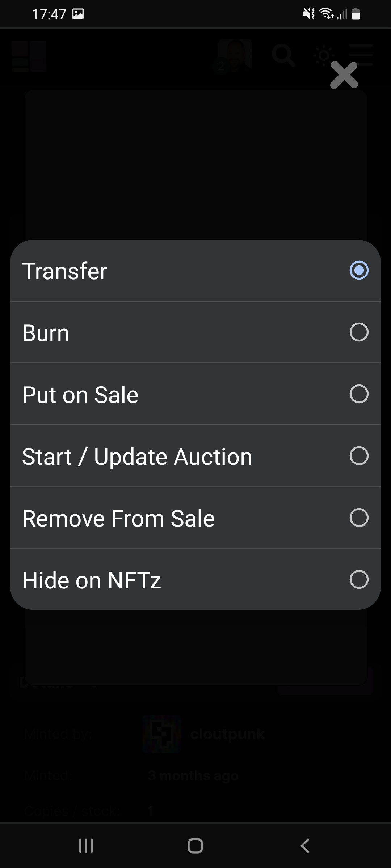Pick the Start / Update Auction radio button
The height and width of the screenshot is (868, 391).
pos(359,456)
